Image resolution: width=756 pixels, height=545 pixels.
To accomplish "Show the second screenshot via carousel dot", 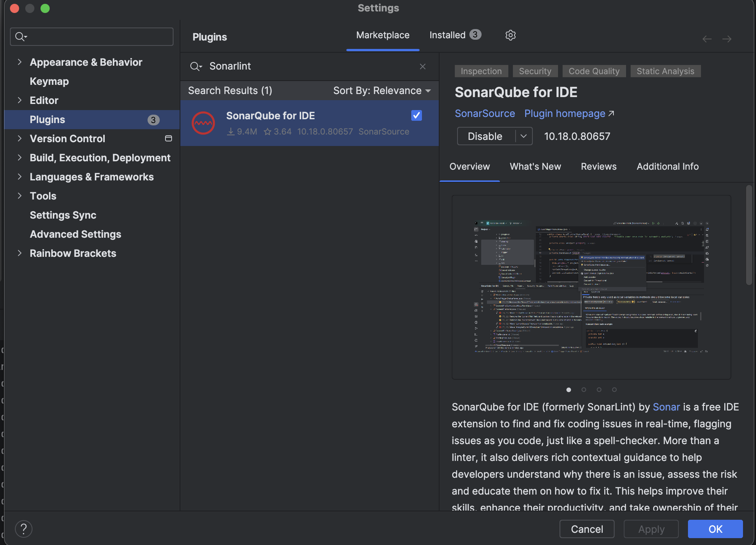I will click(584, 390).
